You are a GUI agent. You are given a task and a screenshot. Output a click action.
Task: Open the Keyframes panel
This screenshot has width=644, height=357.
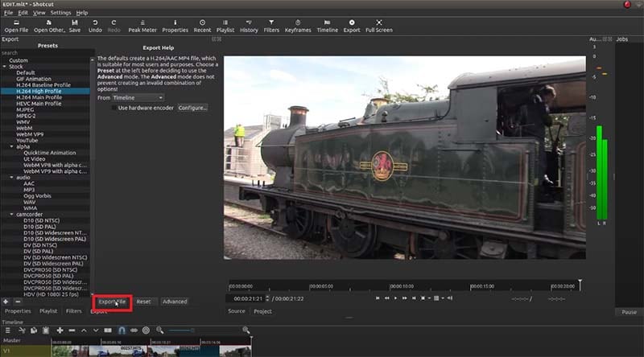pos(298,26)
